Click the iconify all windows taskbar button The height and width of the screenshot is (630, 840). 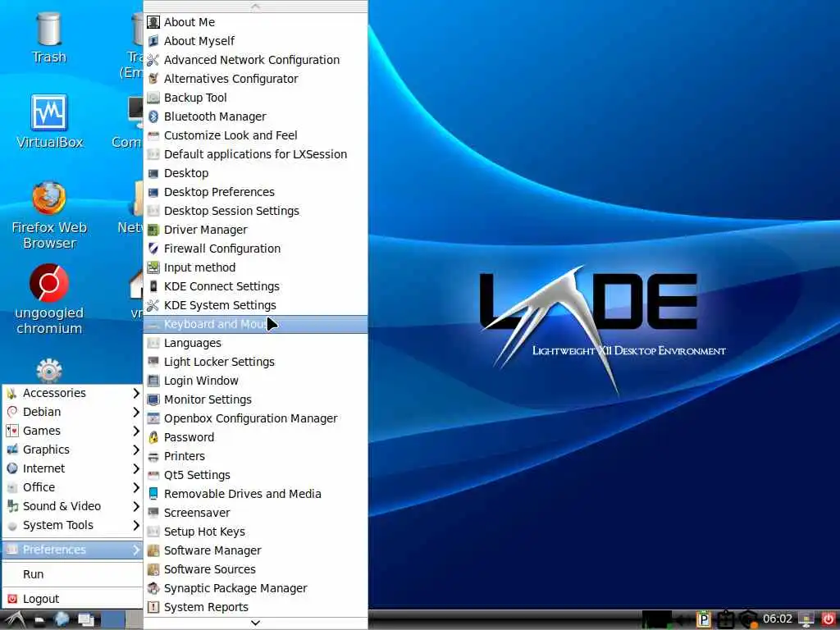(85, 619)
